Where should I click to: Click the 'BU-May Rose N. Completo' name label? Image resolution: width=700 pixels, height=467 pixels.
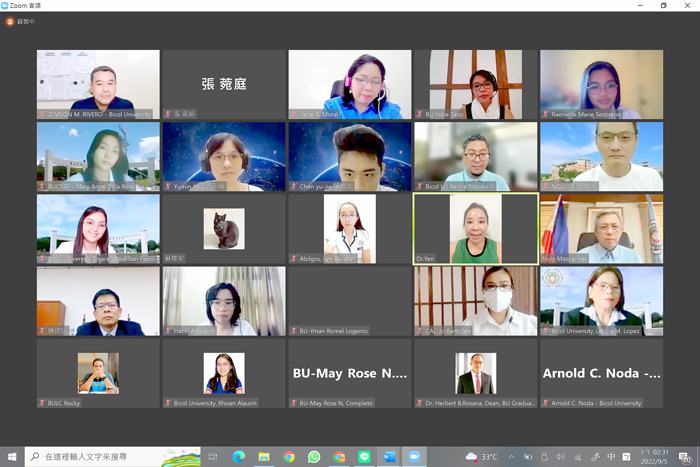[x=336, y=403]
